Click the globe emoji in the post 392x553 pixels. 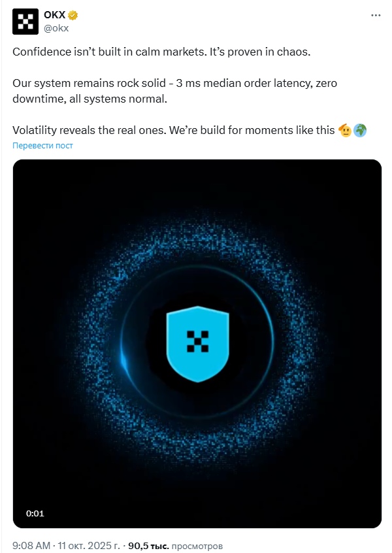[360, 130]
